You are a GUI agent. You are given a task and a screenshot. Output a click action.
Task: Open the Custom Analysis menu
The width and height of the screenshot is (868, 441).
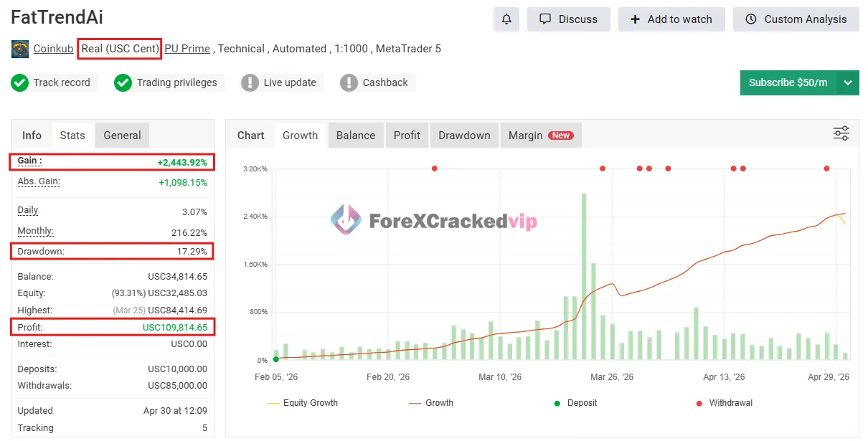(796, 19)
